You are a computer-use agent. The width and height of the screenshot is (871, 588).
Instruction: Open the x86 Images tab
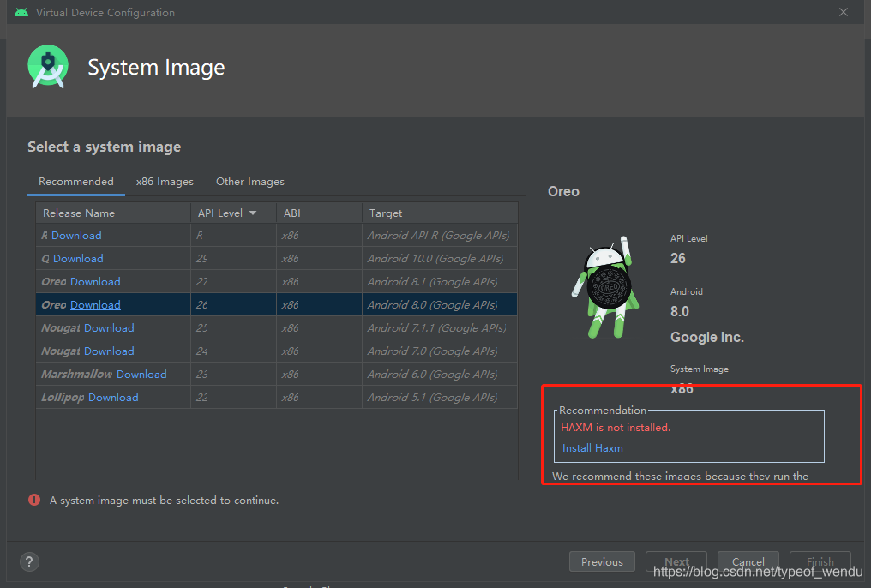coord(165,182)
